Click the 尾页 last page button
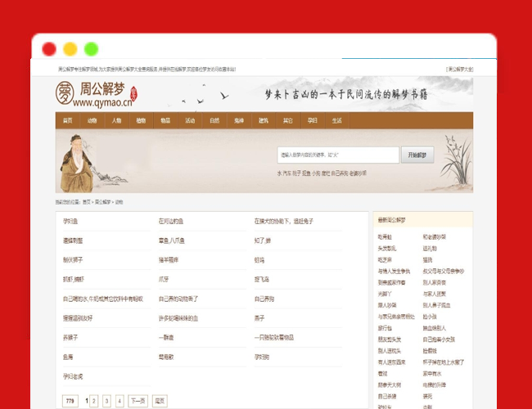 tap(160, 401)
